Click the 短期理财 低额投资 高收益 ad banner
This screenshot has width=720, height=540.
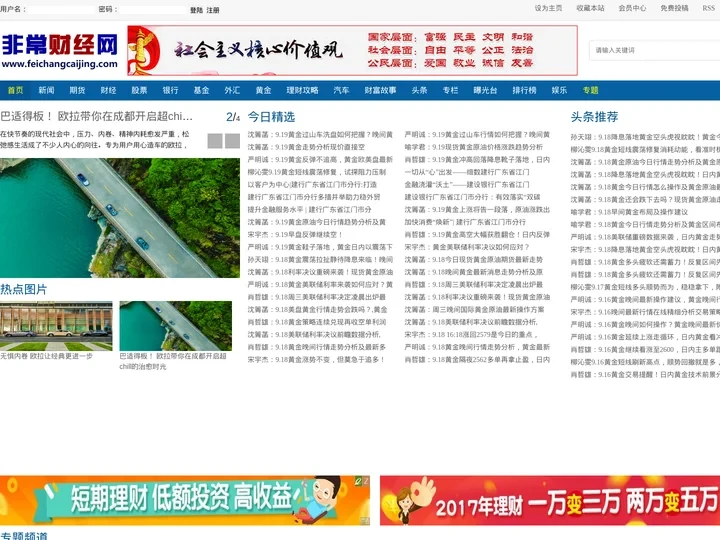pyautogui.click(x=185, y=501)
